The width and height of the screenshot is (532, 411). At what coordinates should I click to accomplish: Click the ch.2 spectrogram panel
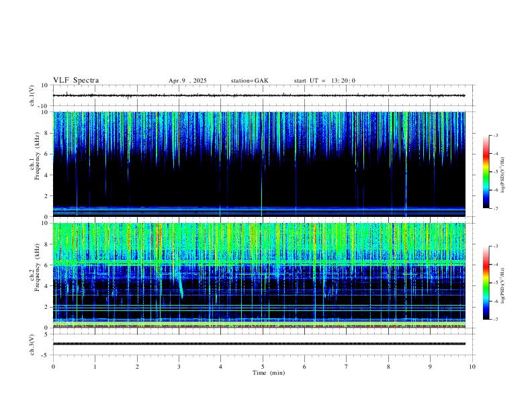click(x=259, y=275)
